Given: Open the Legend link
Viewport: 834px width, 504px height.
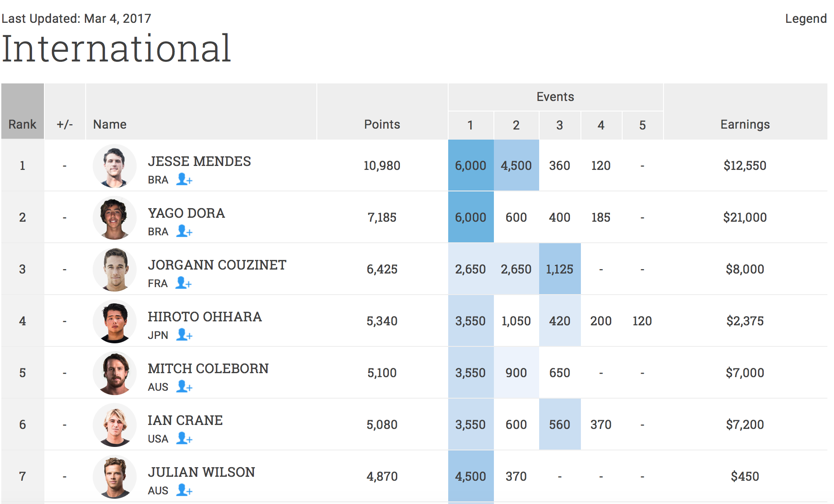Looking at the screenshot, I should pyautogui.click(x=805, y=18).
